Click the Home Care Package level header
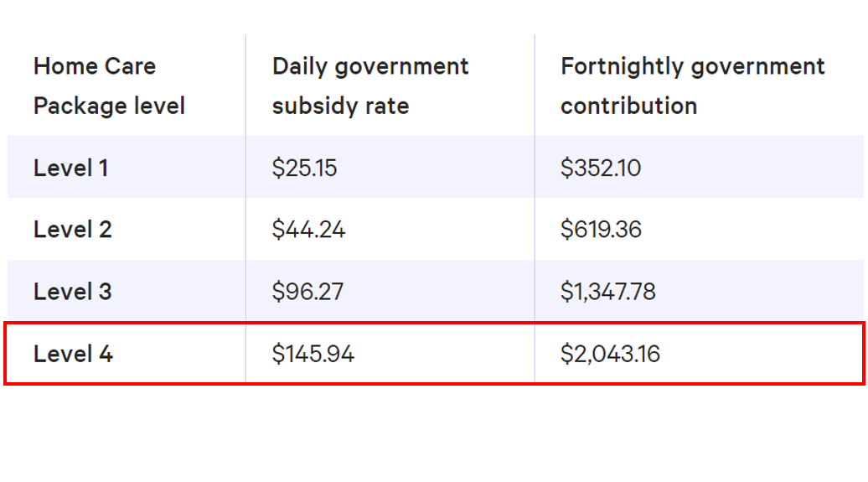 [109, 86]
